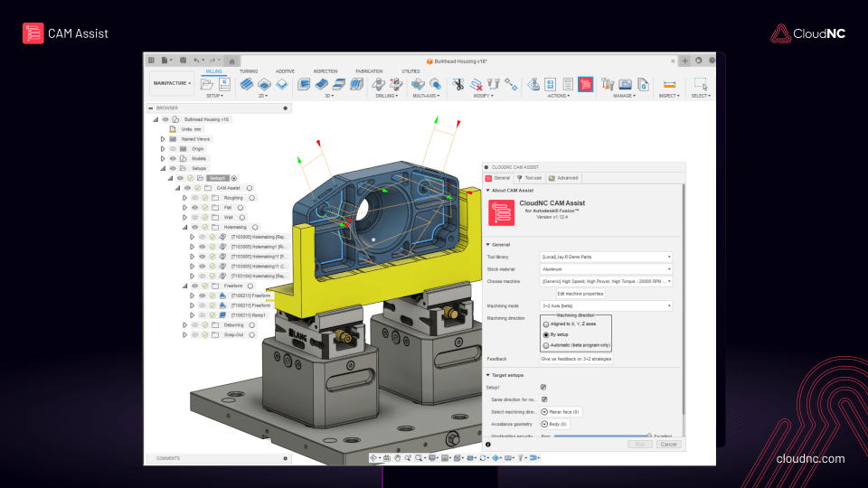
Task: Open the Machining mode dropdown
Action: [606, 305]
